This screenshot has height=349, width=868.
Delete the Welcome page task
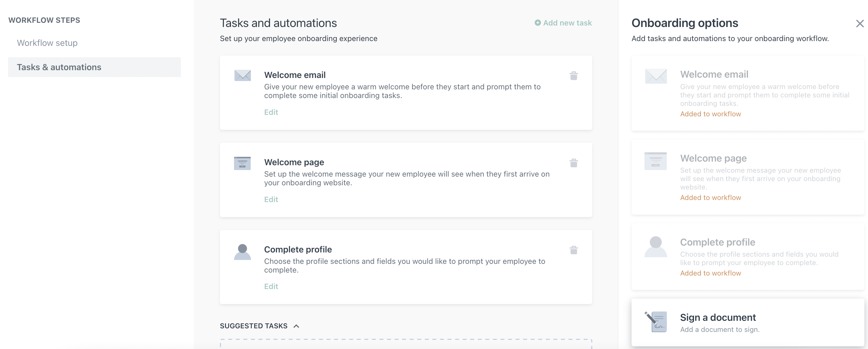click(573, 163)
